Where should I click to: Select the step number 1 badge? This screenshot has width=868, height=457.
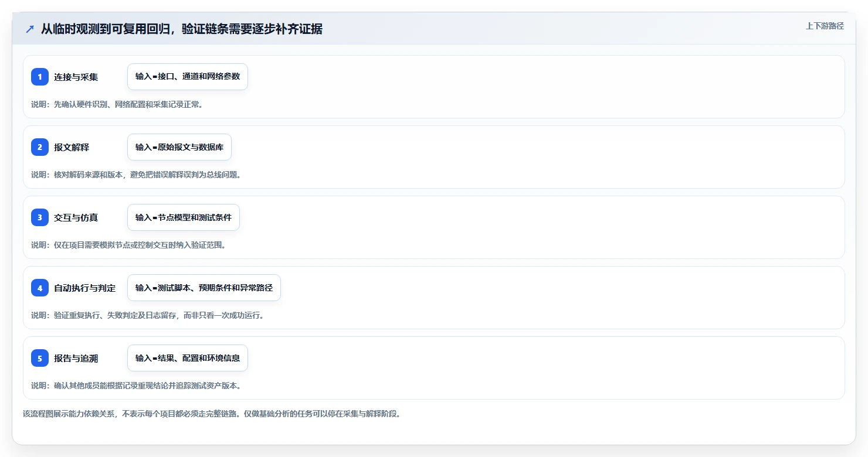pyautogui.click(x=40, y=77)
